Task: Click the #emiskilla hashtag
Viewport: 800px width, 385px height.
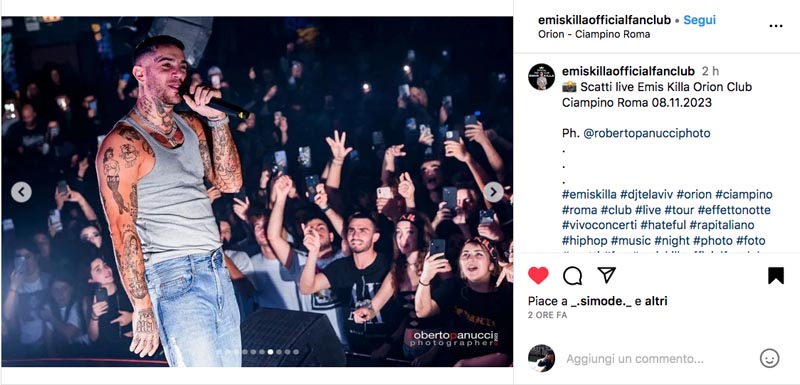Action: 589,195
